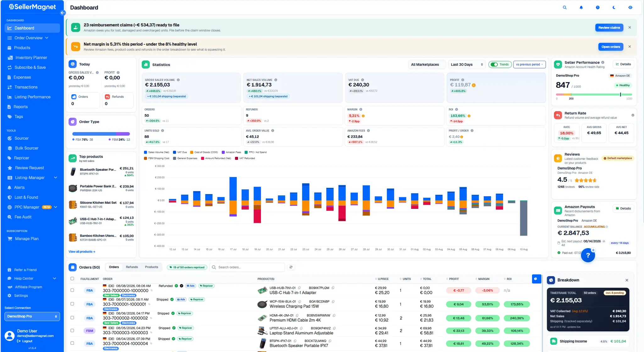Viewport: 644px width, 352px height.
Task: Click the search icon in top bar
Action: click(565, 8)
